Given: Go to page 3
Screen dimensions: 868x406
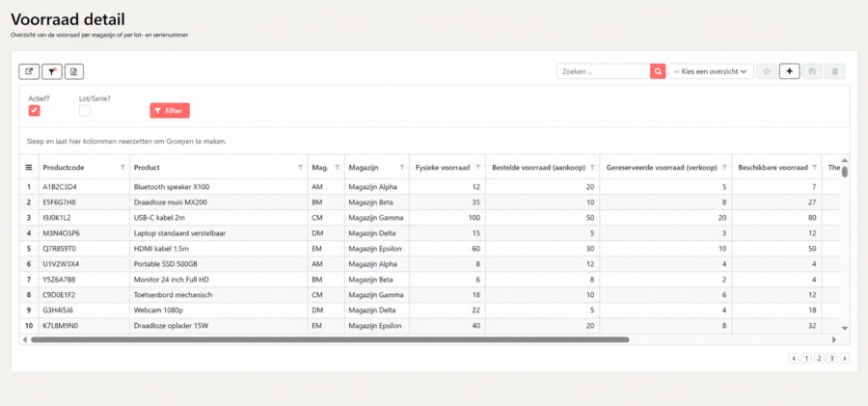Looking at the screenshot, I should [x=832, y=359].
